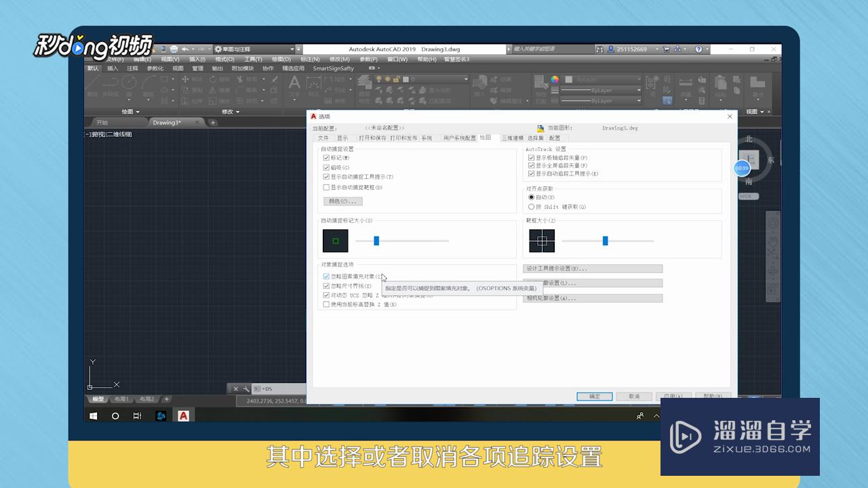868x488 pixels.
Task: Close the command line with X icon
Action: (x=235, y=389)
